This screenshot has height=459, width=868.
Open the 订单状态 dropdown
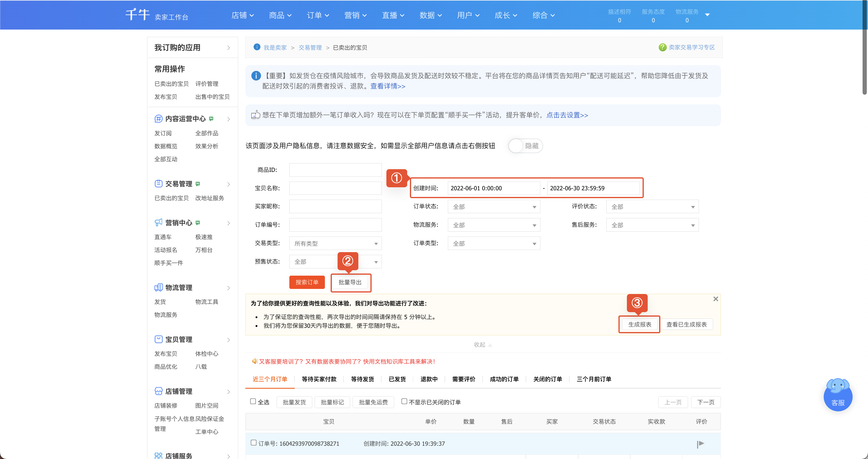click(494, 207)
